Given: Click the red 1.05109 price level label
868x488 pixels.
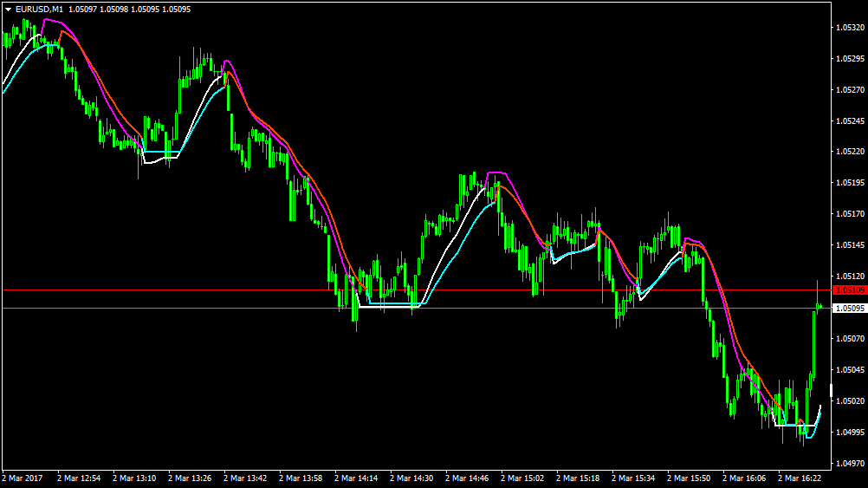Looking at the screenshot, I should pos(851,290).
